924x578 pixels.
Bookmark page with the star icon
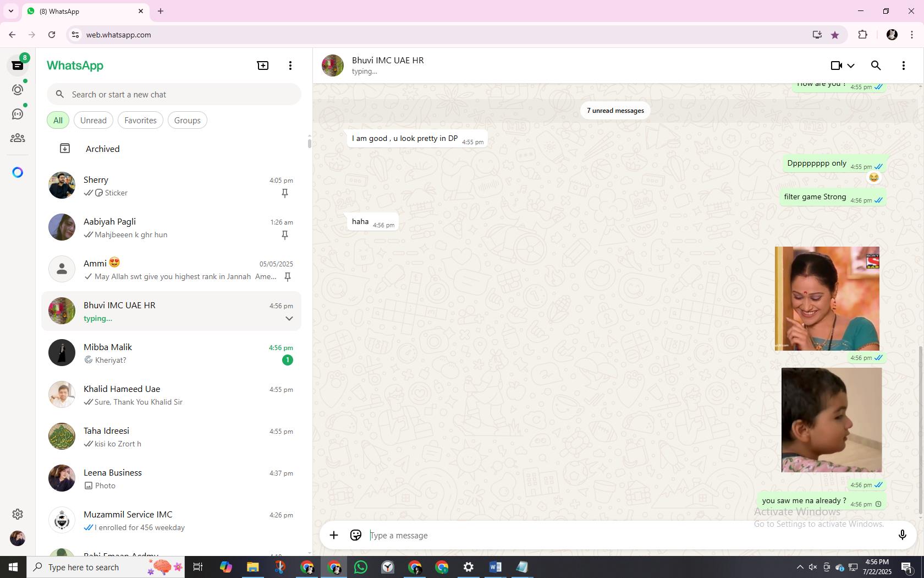click(x=835, y=35)
